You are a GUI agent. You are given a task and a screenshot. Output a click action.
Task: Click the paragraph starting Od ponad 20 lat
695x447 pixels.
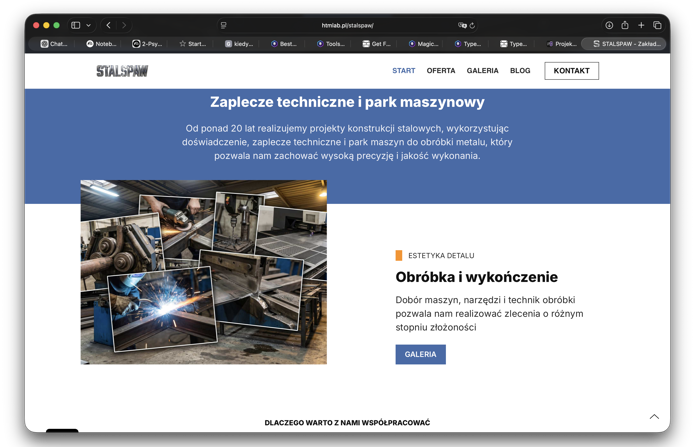347,142
